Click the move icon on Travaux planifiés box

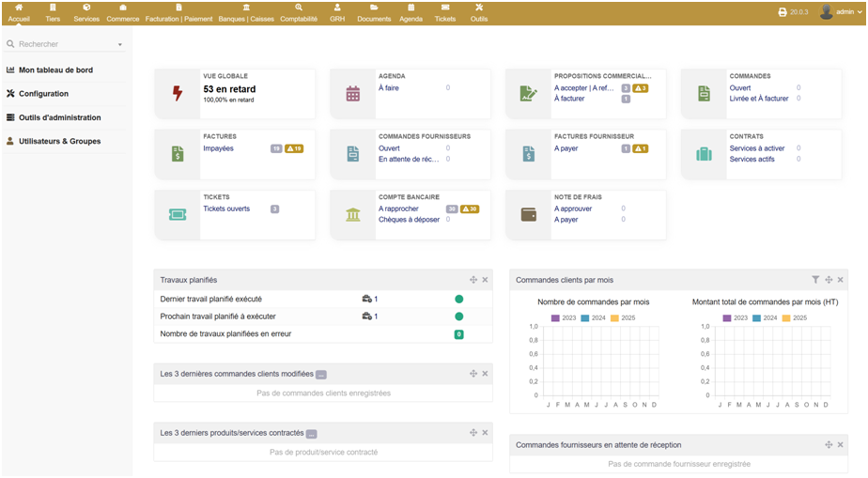[473, 280]
